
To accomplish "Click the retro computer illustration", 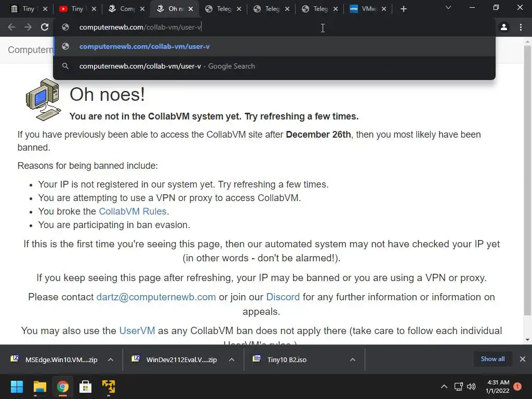I will coord(44,100).
